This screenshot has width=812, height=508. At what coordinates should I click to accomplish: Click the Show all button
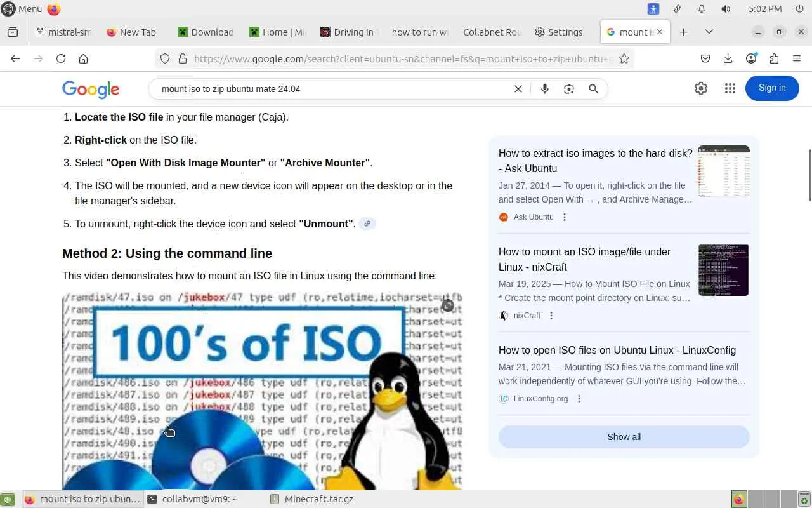(624, 437)
